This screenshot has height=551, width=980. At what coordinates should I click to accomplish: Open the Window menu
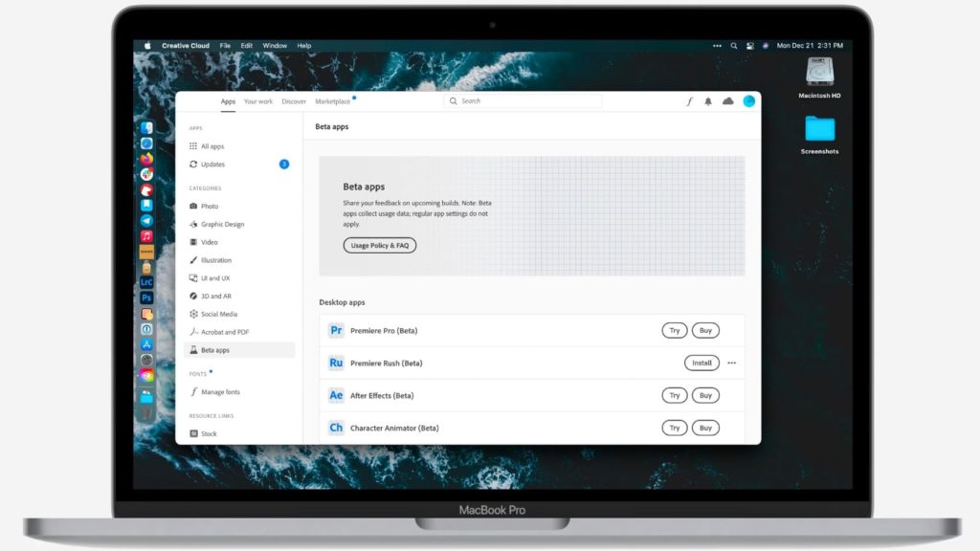[x=275, y=46]
